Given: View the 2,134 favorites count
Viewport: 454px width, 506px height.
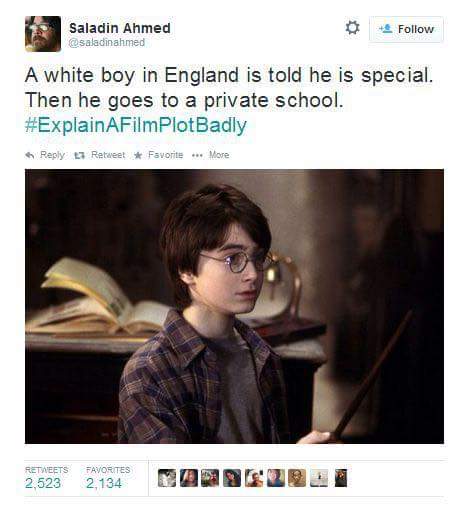Looking at the screenshot, I should click(104, 483).
